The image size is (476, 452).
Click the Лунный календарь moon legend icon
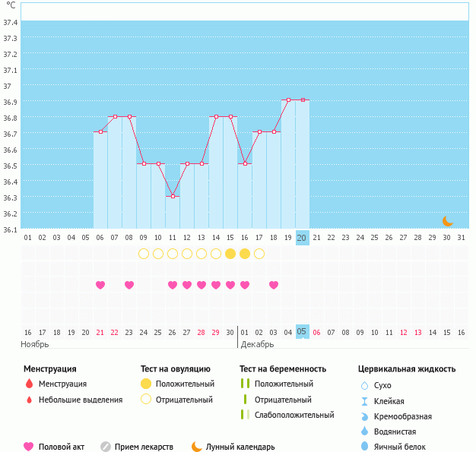(197, 447)
